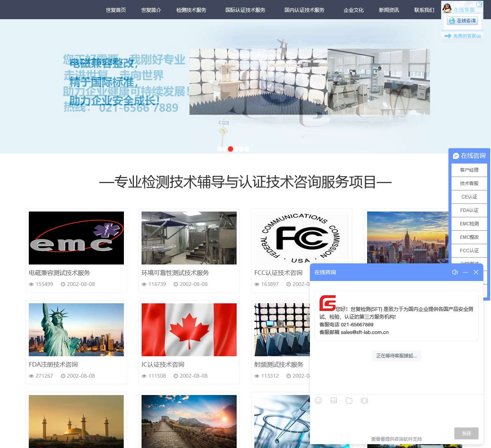Open 国际认证技术服务 menu item
This screenshot has height=448, width=491.
245,10
